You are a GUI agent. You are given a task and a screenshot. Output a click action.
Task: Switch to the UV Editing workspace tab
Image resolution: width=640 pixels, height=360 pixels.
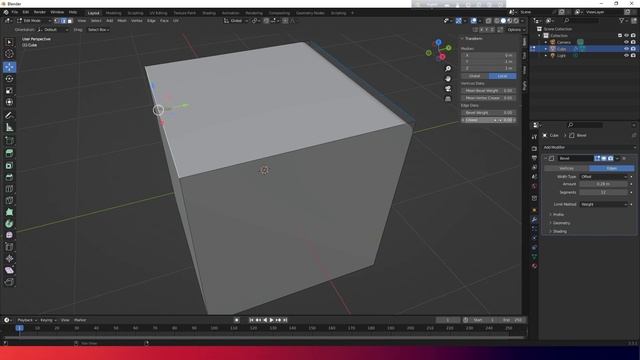click(158, 13)
